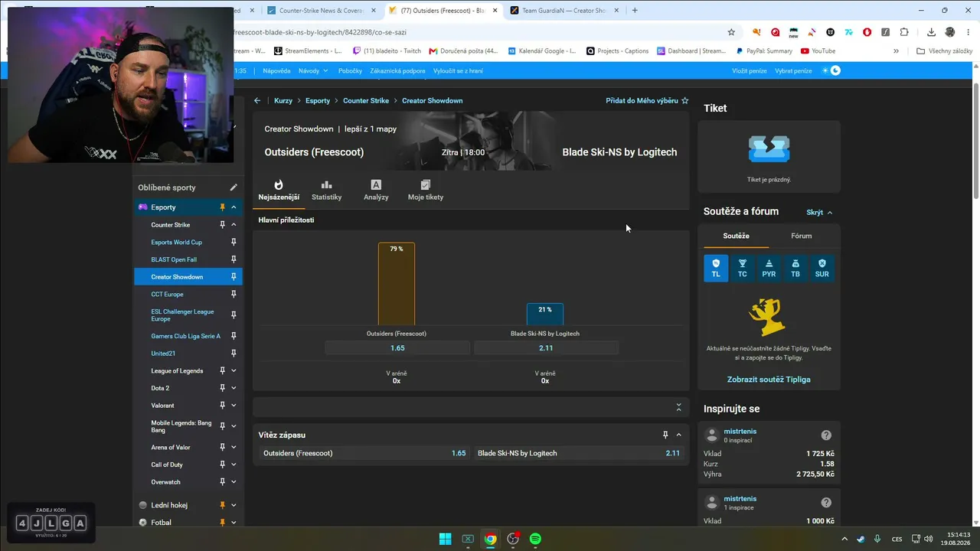
Task: Pin the Esporty category
Action: pyautogui.click(x=223, y=207)
